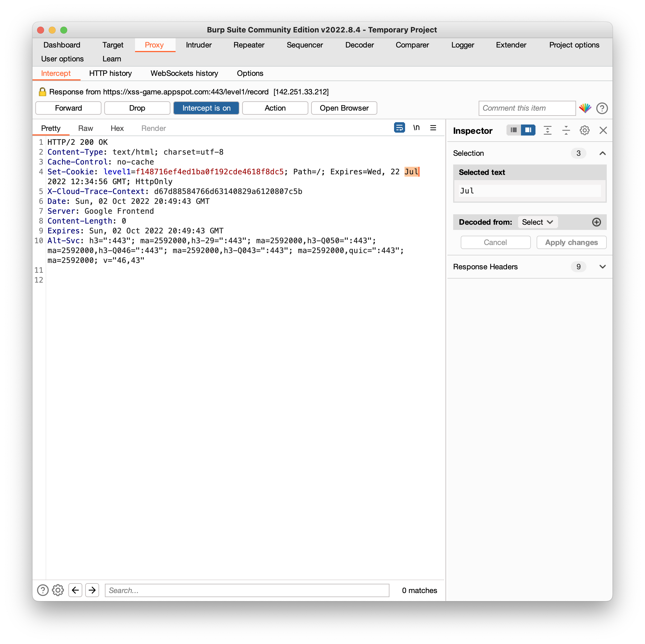Viewport: 645px width, 644px height.
Task: Open the Decoder tab
Action: [359, 45]
